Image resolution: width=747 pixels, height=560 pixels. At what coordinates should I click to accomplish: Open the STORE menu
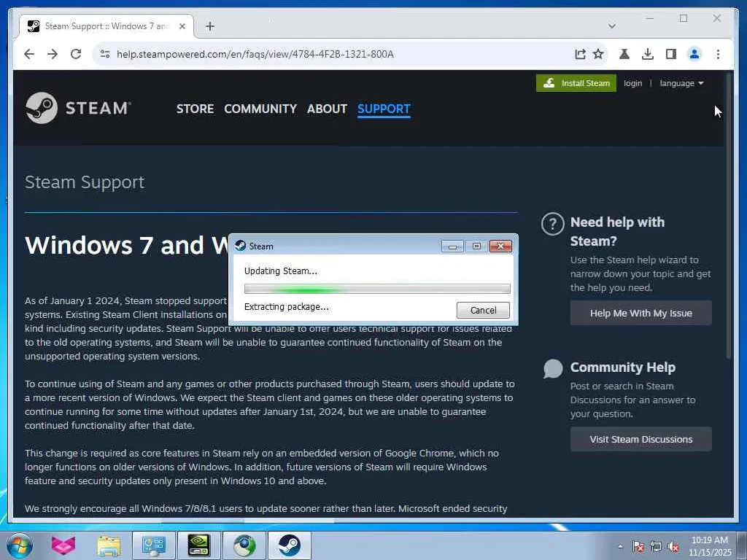click(195, 109)
